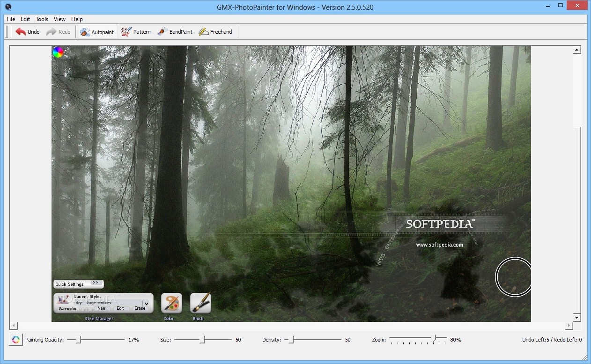
Task: Click the vertical scrollbar up arrow
Action: 577,50
